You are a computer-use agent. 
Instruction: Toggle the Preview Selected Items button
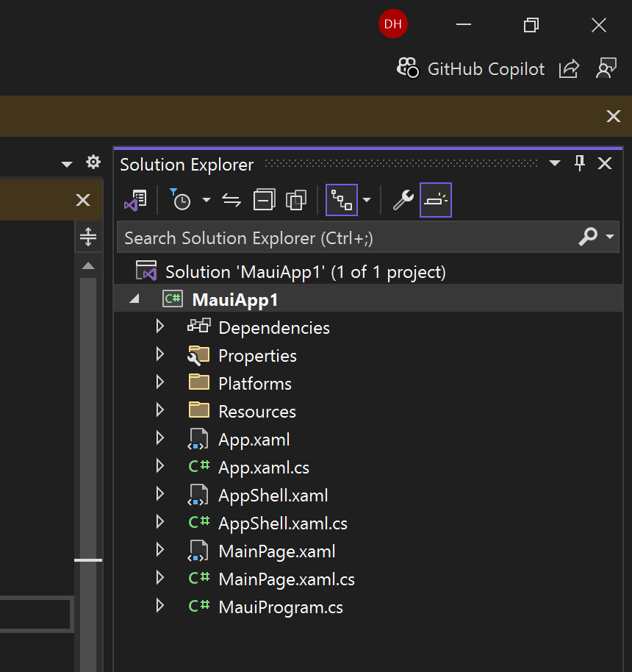pos(436,200)
